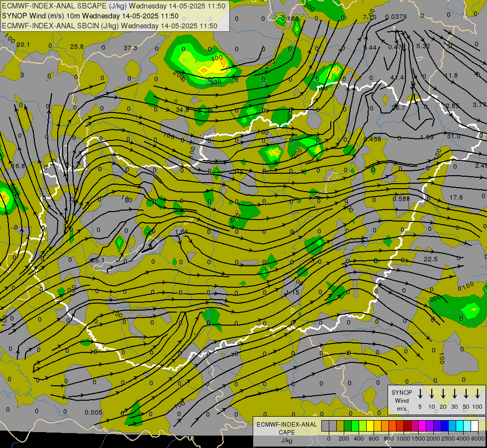Click the 2.85 value on the map
Screen dimensions: 487x448
[452, 106]
